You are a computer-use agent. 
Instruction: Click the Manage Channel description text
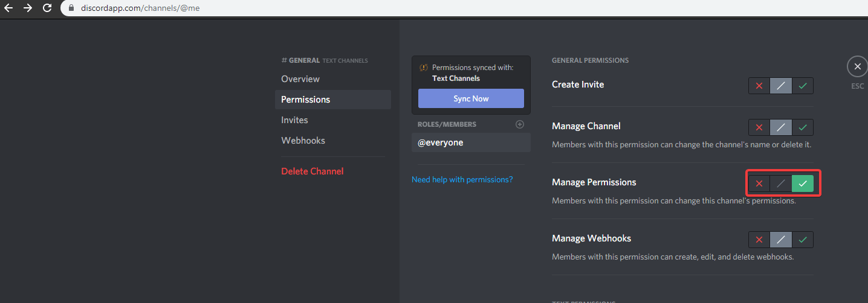click(681, 145)
